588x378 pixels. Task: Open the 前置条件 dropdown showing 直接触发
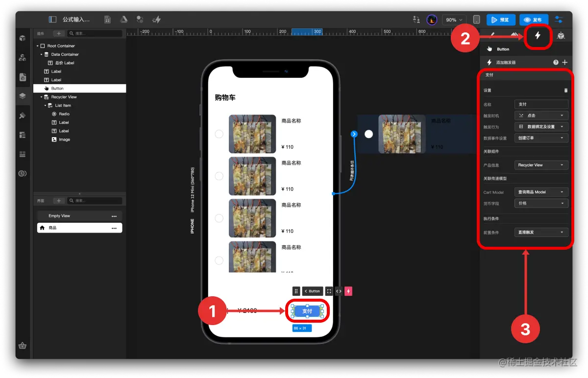pos(541,232)
